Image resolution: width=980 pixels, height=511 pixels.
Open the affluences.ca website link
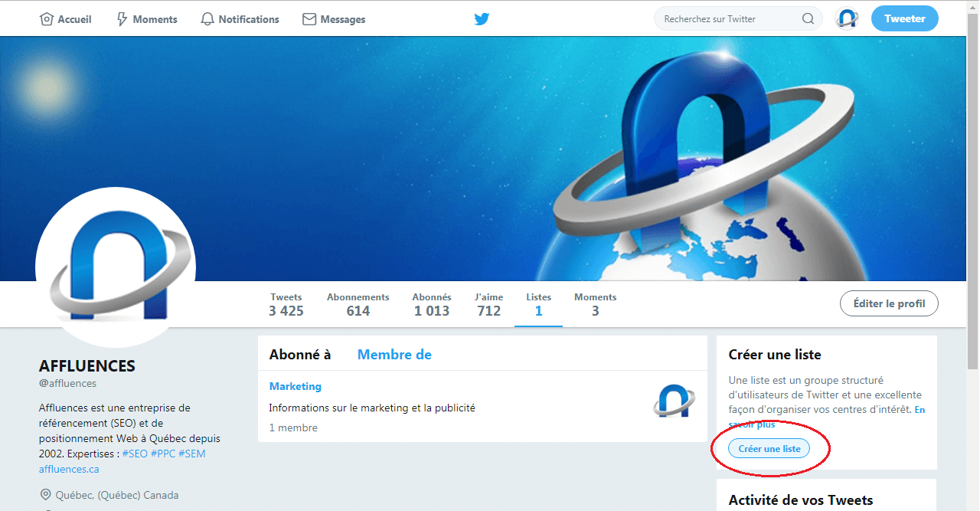69,469
